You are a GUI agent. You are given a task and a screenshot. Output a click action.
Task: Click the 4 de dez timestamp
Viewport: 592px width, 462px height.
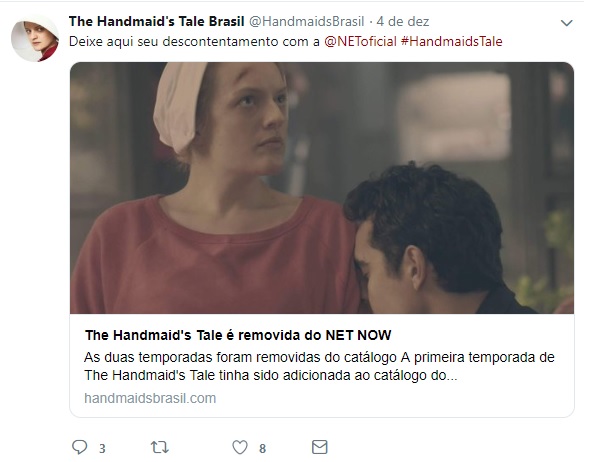point(402,22)
